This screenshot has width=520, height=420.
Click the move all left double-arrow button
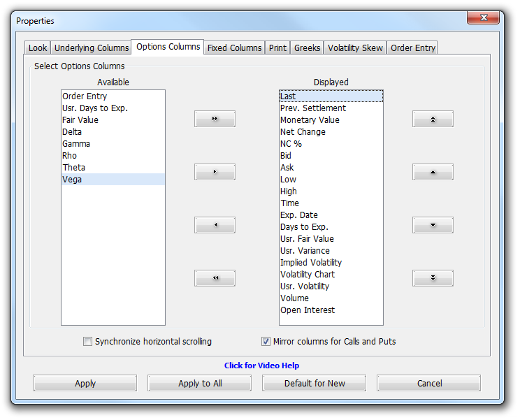coord(215,278)
